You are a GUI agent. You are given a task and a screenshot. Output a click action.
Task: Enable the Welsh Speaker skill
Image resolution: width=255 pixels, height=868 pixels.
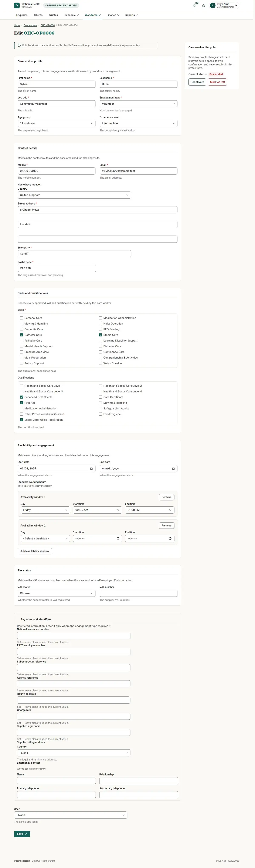(100, 363)
